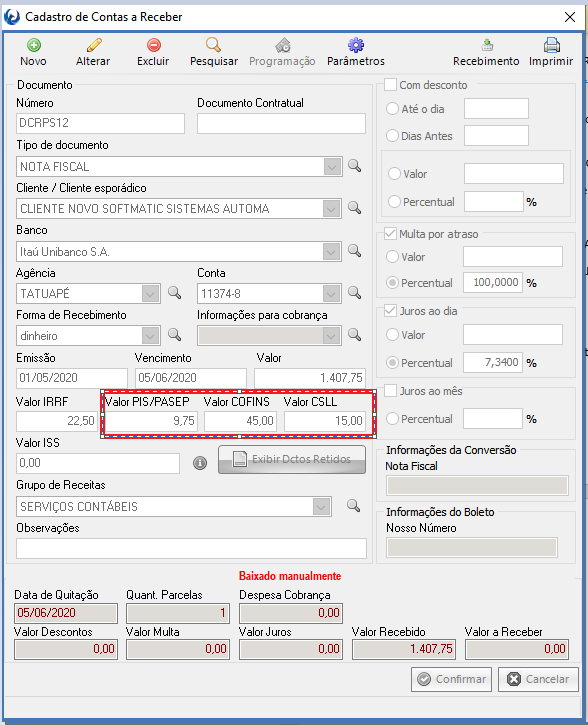Select the Até o dia radio button
The image size is (588, 725).
tap(392, 109)
